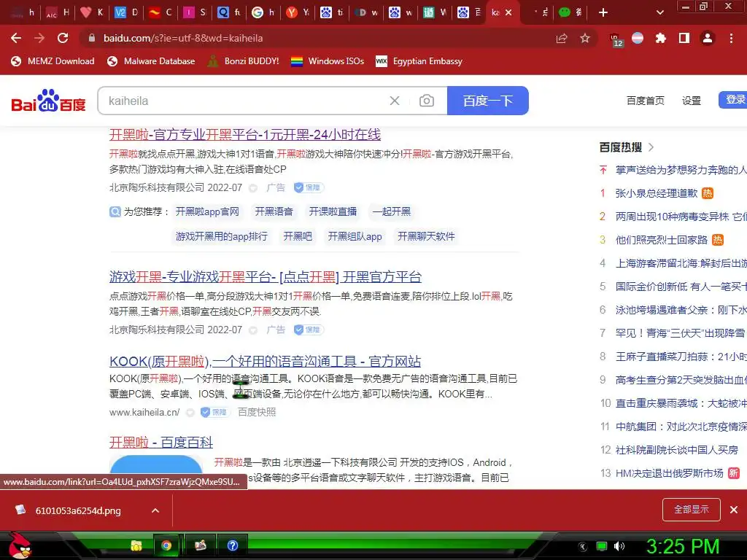
Task: Click the 登录 login button
Action: [734, 99]
